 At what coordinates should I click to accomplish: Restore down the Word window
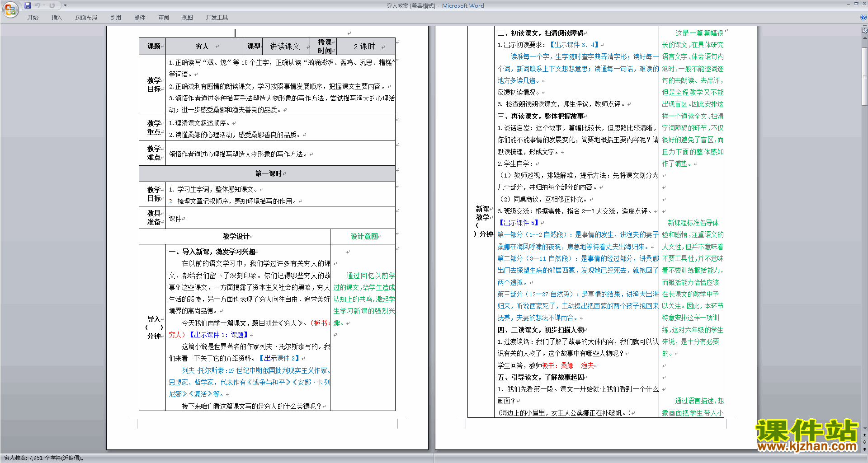coord(856,4)
